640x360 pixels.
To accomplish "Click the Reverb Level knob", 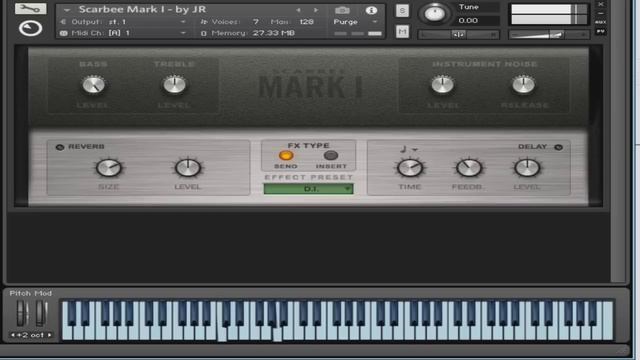I will click(188, 168).
